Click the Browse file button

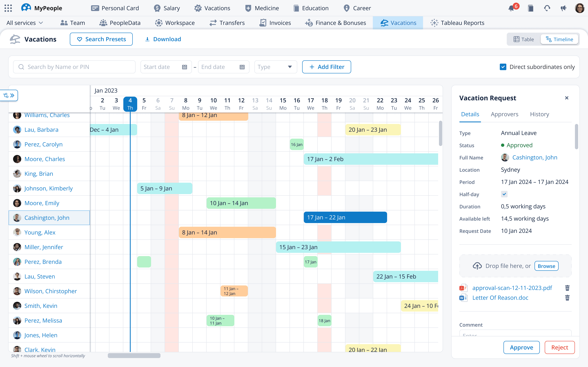click(x=546, y=266)
